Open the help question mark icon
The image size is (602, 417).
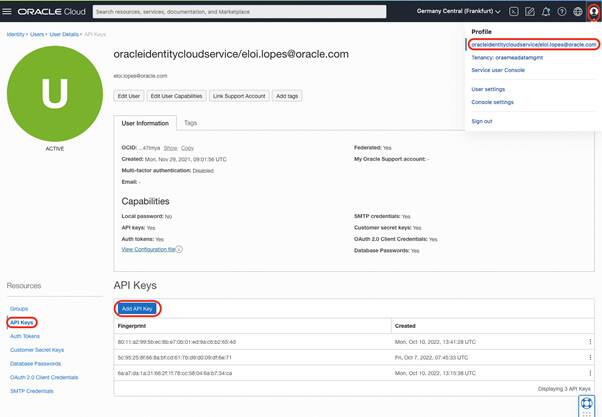coord(562,12)
